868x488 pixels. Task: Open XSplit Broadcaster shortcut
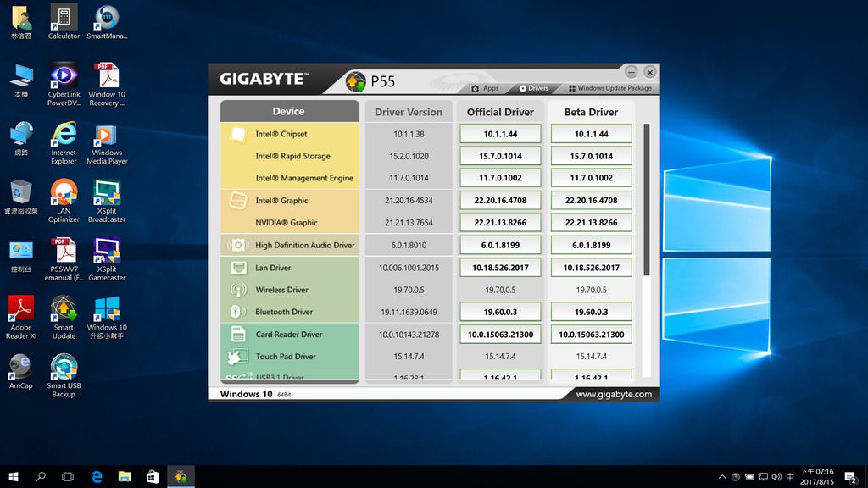click(107, 201)
